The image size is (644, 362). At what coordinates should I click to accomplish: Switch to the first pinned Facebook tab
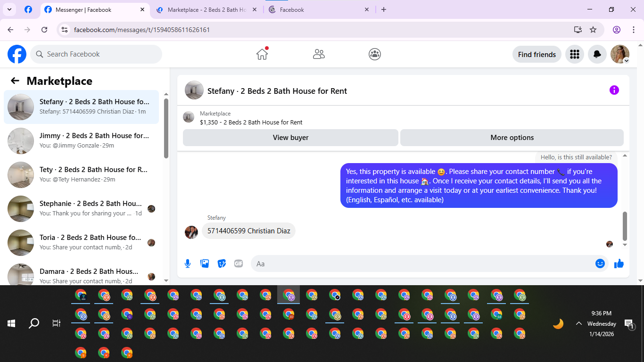tap(28, 9)
